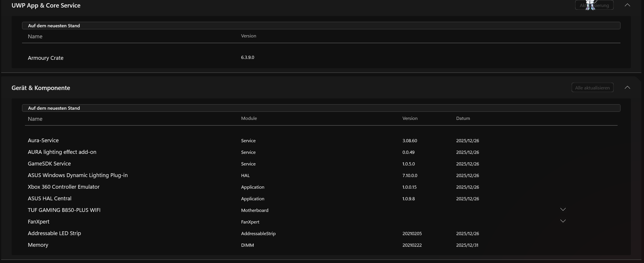
Task: Click Memory date 2025/12/31
Action: click(467, 245)
